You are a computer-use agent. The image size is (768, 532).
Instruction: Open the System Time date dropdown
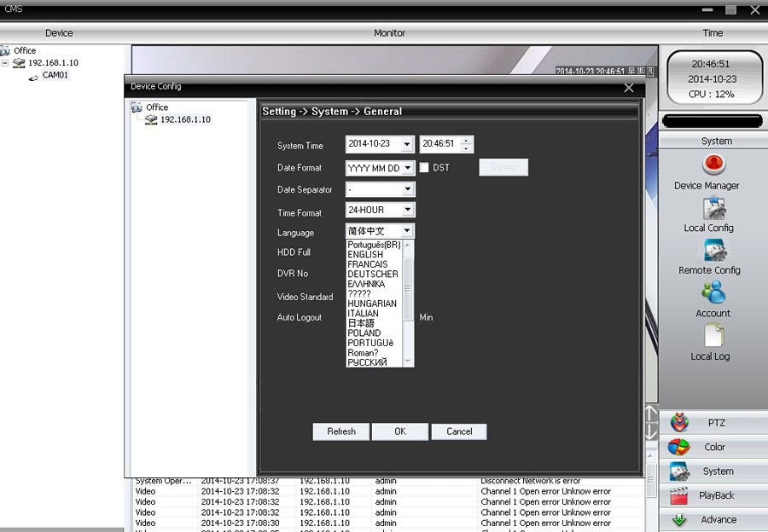[407, 144]
